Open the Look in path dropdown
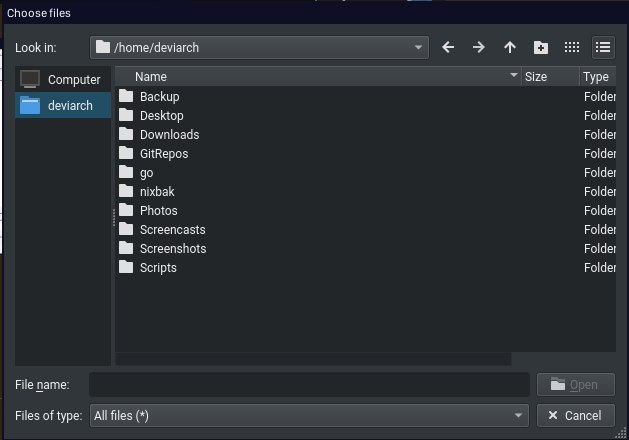The width and height of the screenshot is (629, 440). 259,48
